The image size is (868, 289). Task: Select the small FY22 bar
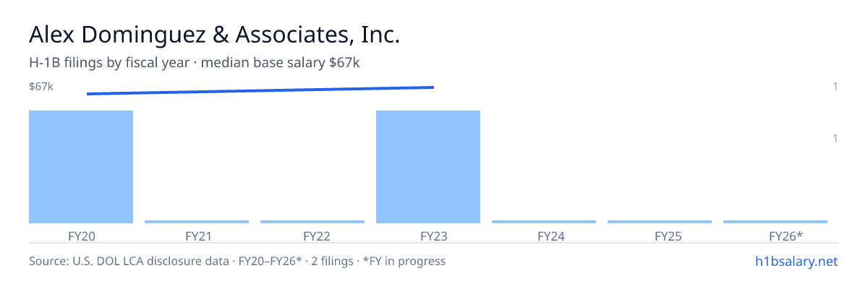pyautogui.click(x=312, y=222)
